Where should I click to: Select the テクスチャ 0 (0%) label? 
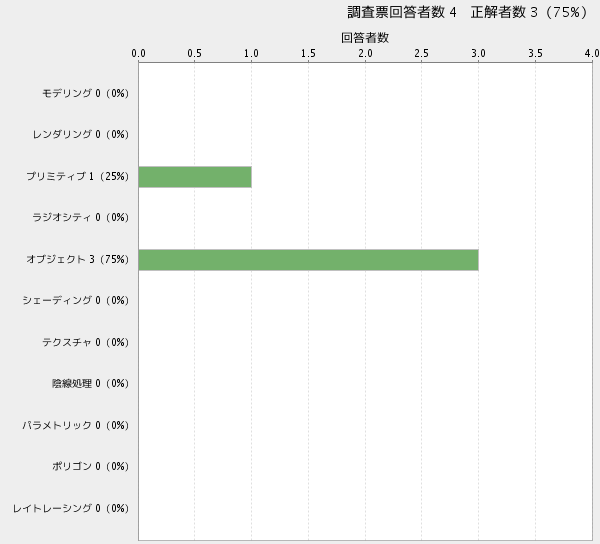(86, 343)
